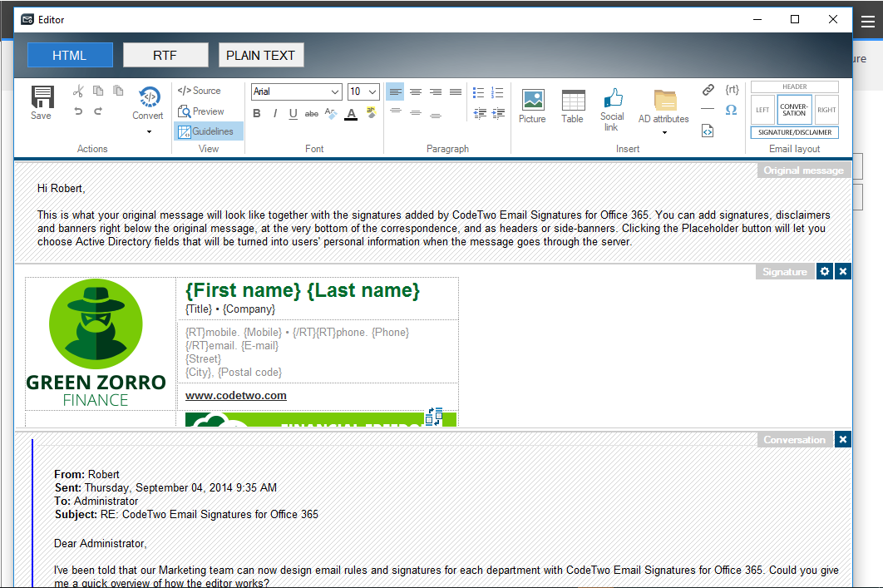Switch to the HTML editor tab

coord(70,55)
